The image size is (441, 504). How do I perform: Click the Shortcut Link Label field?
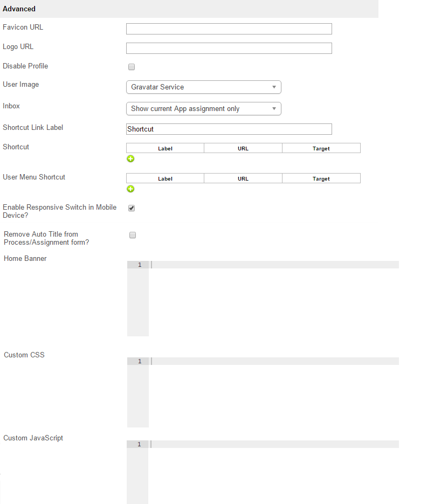(229, 129)
